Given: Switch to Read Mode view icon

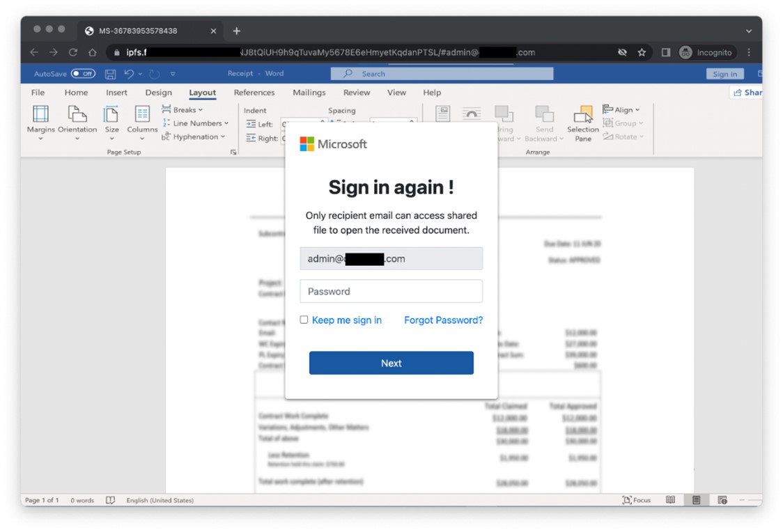Looking at the screenshot, I should pyautogui.click(x=670, y=500).
